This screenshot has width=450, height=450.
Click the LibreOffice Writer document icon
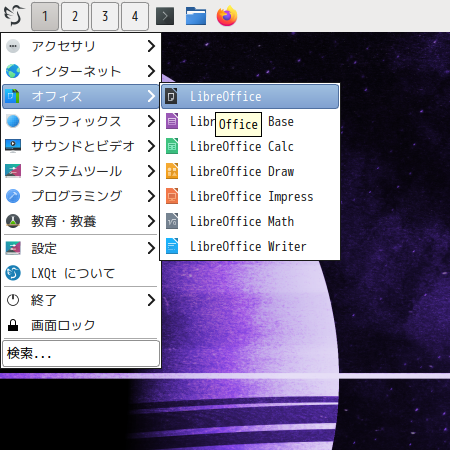pyautogui.click(x=172, y=246)
